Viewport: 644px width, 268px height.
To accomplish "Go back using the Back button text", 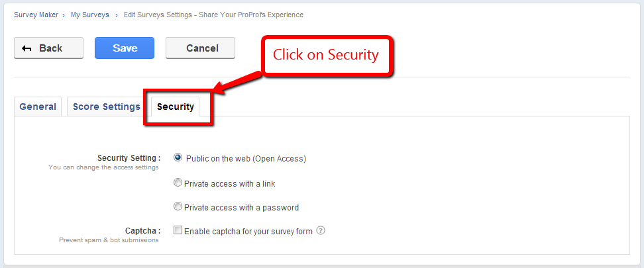I will pos(50,48).
